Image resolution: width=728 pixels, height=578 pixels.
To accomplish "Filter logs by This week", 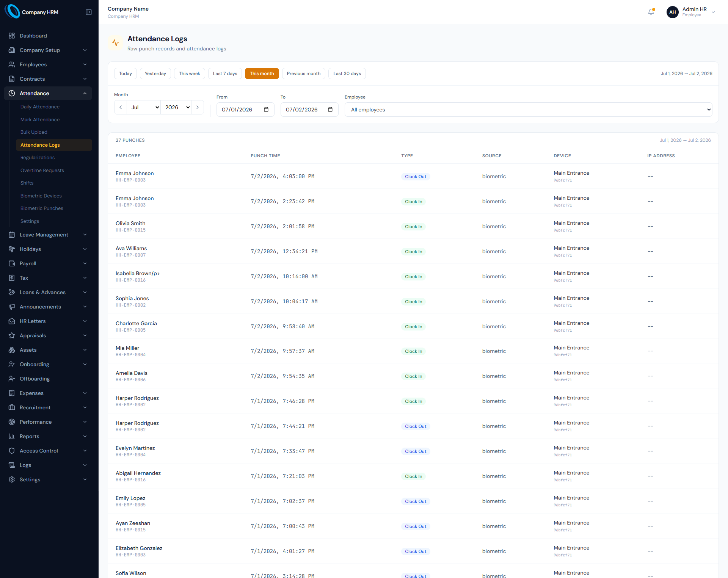I will [x=190, y=74].
